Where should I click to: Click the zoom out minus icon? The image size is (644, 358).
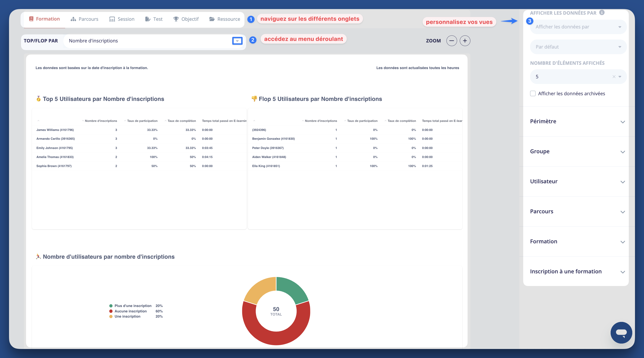point(451,41)
